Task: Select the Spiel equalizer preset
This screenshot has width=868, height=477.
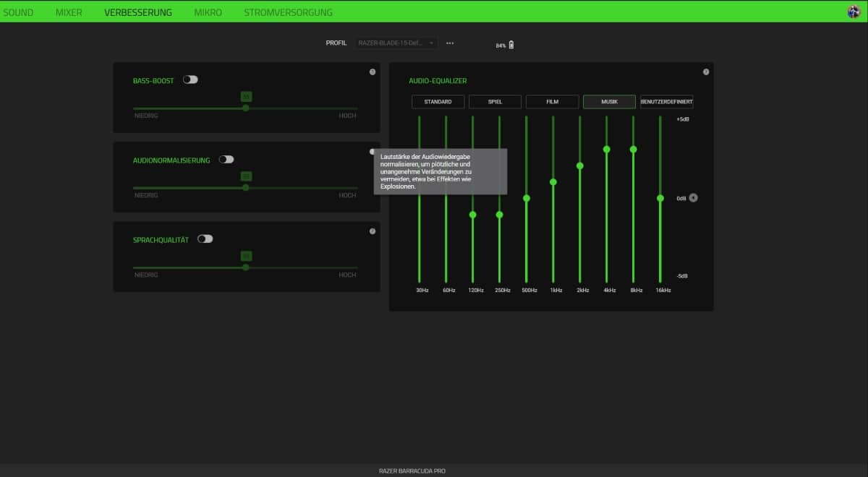Action: tap(495, 102)
